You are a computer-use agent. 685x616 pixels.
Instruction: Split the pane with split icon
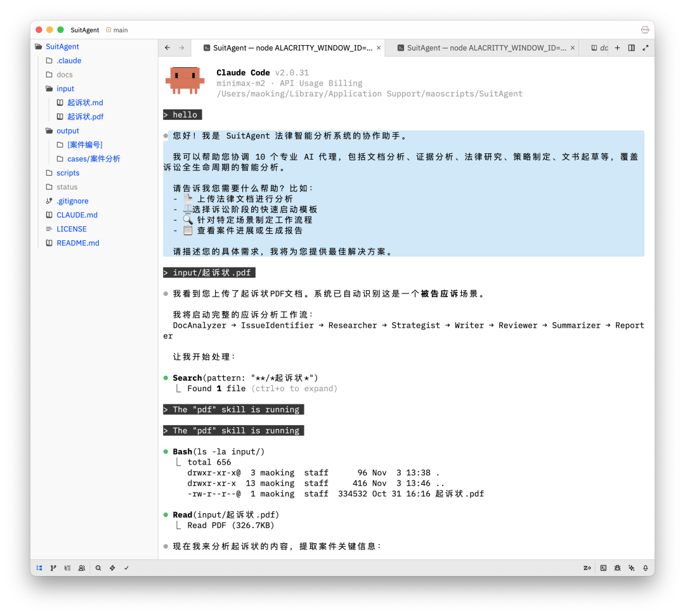(x=631, y=48)
